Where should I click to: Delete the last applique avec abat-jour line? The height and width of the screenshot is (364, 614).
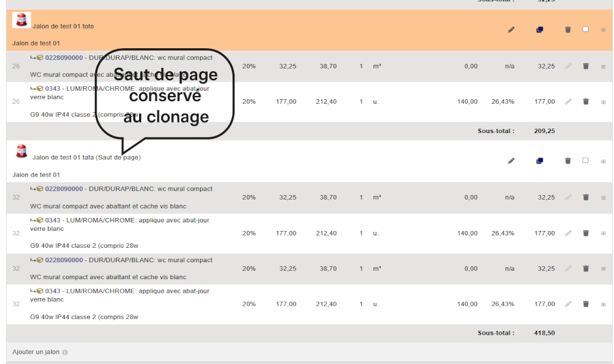point(586,304)
